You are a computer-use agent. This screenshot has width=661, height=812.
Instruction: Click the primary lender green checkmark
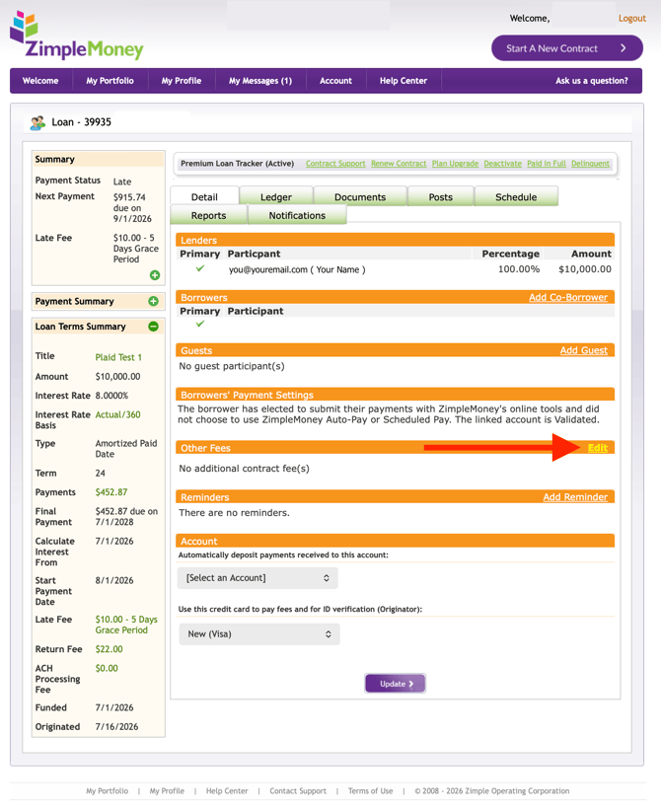tap(200, 268)
